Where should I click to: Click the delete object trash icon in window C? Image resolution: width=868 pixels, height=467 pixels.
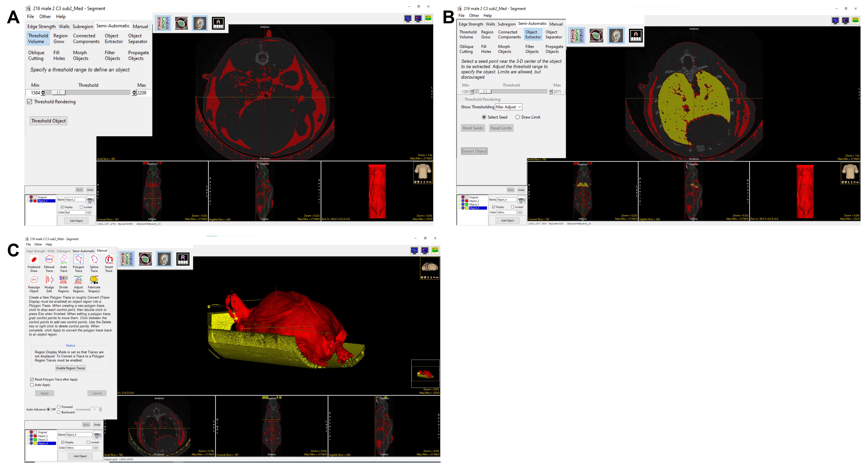pyautogui.click(x=97, y=435)
